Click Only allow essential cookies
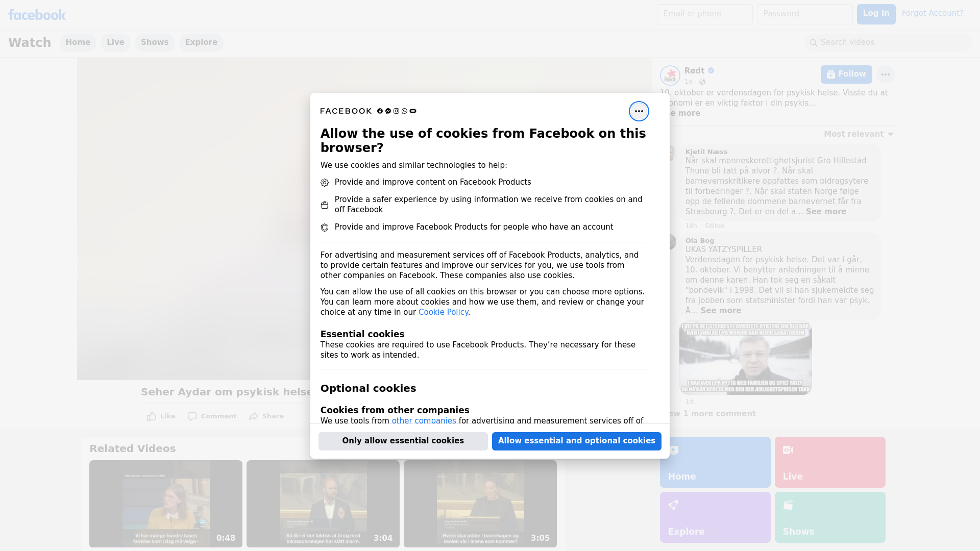Image resolution: width=980 pixels, height=551 pixels. (x=403, y=441)
